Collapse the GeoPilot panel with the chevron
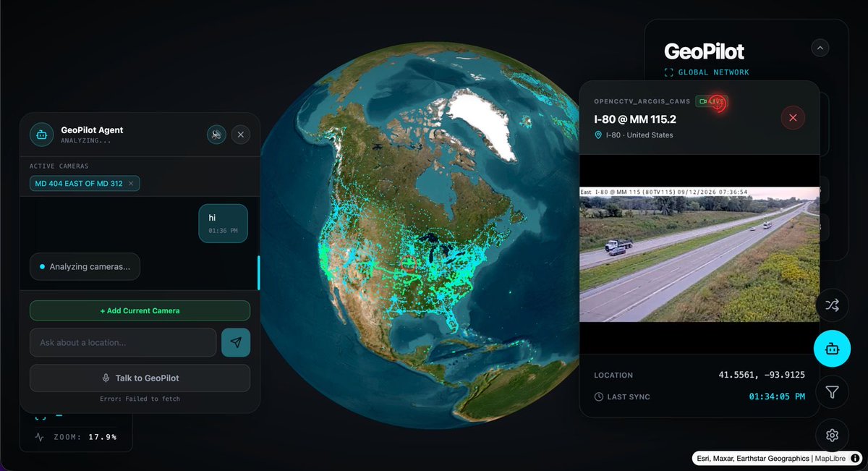 tap(820, 48)
